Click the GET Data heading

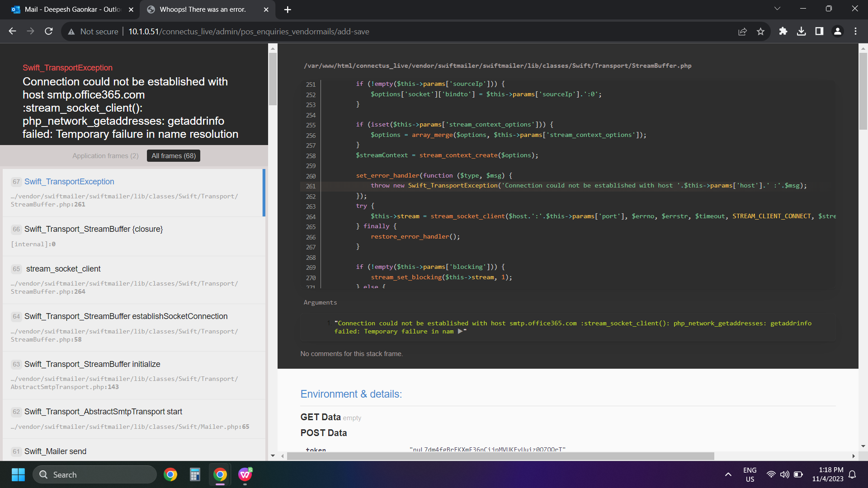tap(321, 417)
